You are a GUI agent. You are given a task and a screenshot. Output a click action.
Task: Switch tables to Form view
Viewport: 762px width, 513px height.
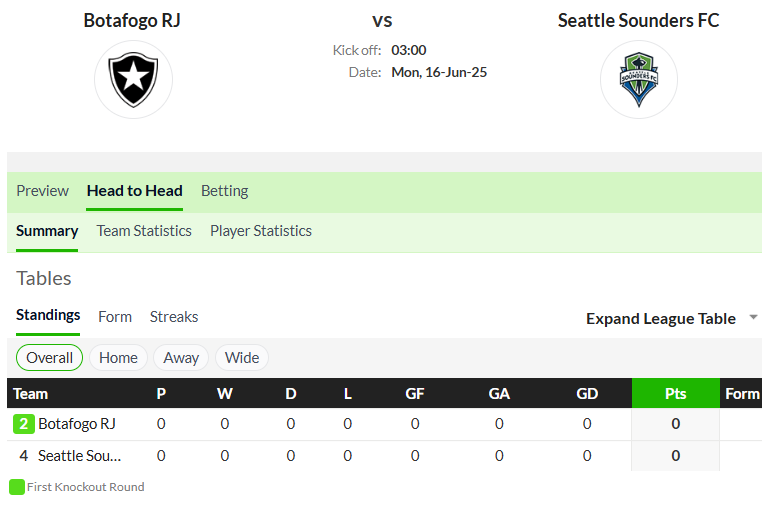pyautogui.click(x=115, y=317)
